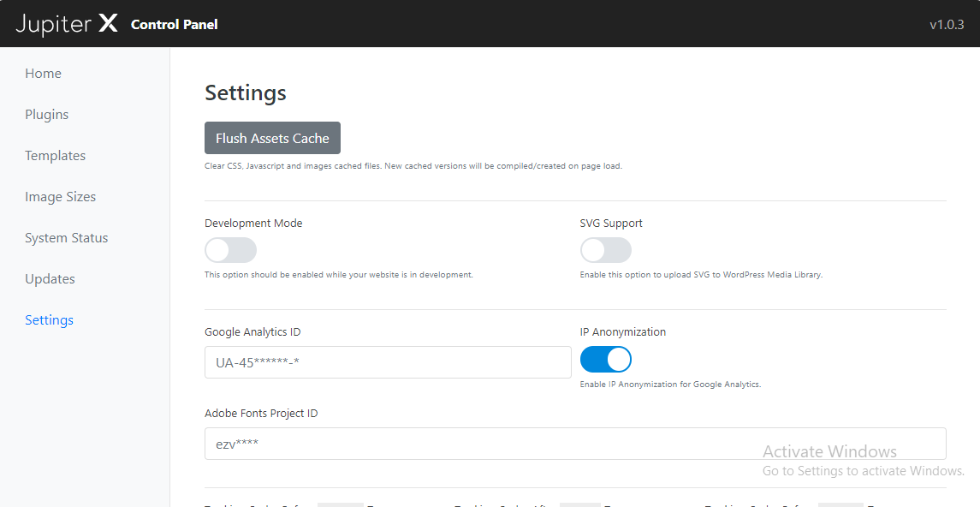Open the Home menu item
Viewport: 980px width, 507px height.
(x=43, y=74)
